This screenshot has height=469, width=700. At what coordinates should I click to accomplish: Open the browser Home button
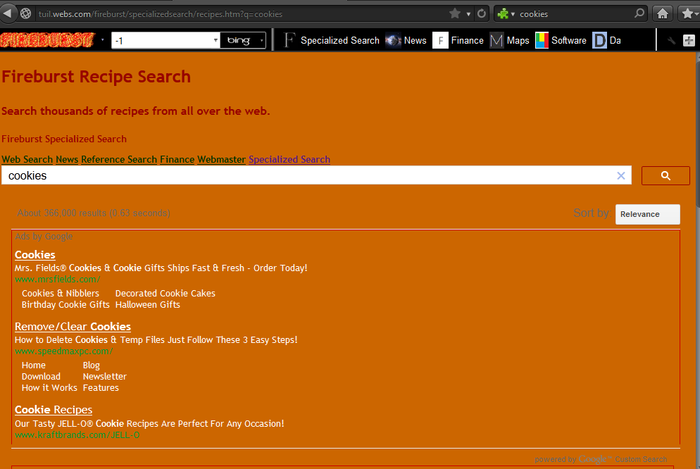click(x=662, y=14)
